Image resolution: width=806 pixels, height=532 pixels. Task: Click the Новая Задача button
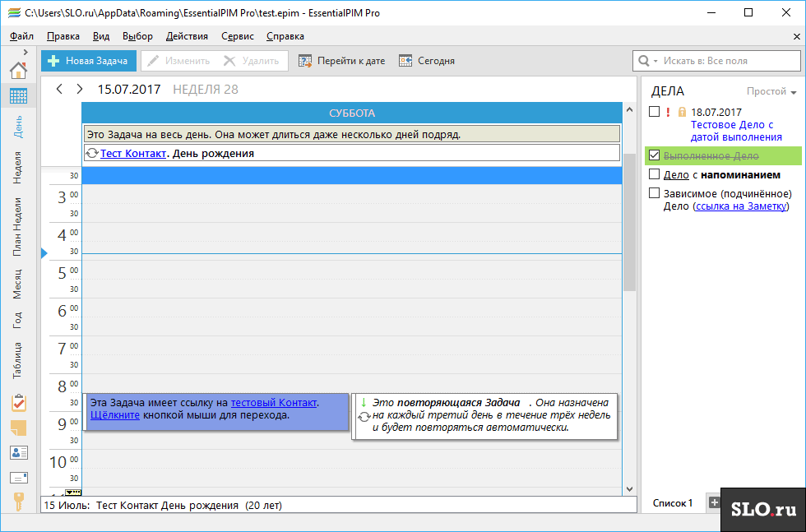click(89, 61)
